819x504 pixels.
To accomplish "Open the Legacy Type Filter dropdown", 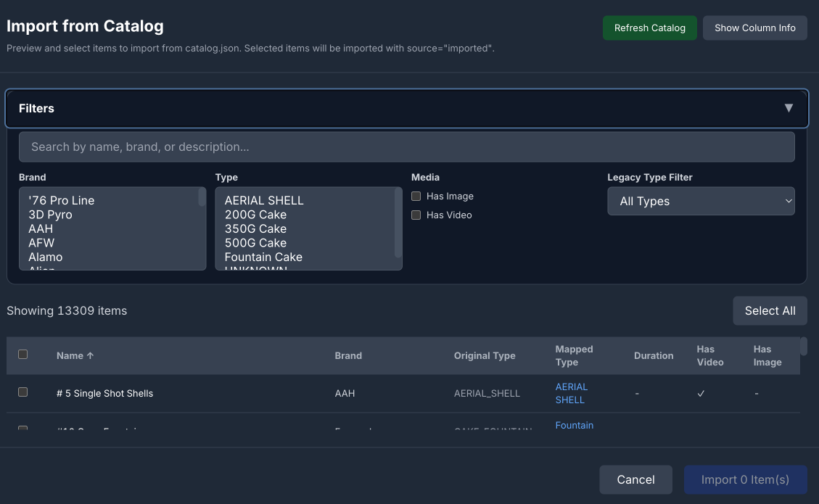I will [701, 201].
